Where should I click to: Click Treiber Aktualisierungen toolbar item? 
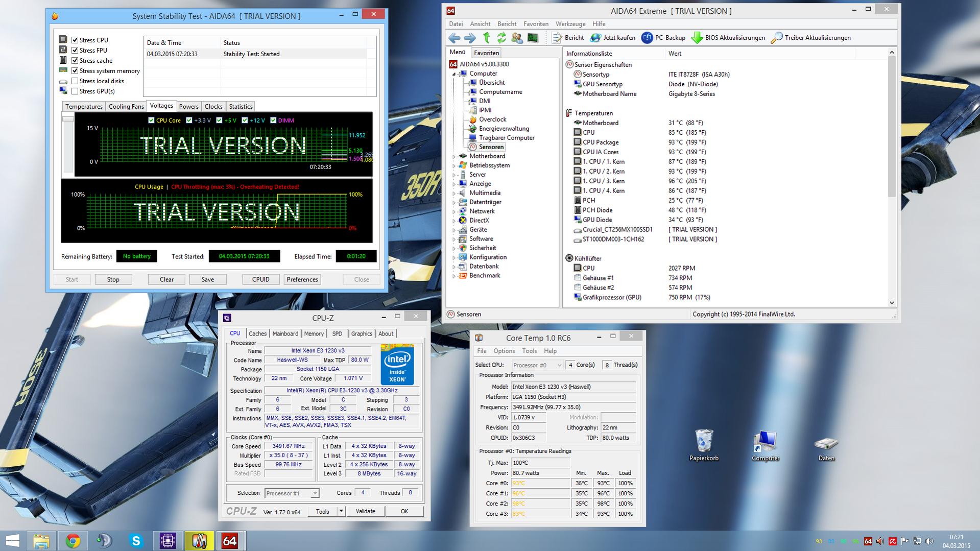pyautogui.click(x=811, y=38)
